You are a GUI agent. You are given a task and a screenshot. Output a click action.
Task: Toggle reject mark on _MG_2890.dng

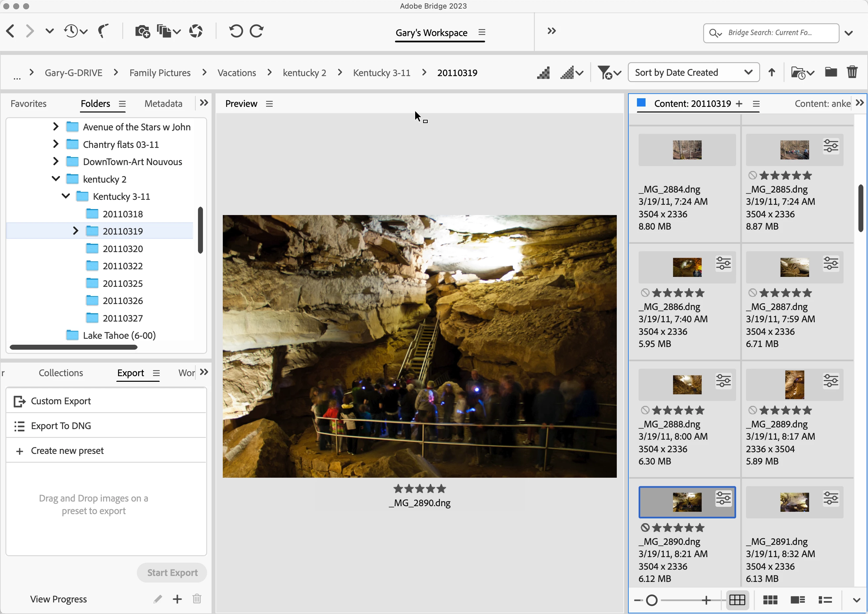coord(645,527)
